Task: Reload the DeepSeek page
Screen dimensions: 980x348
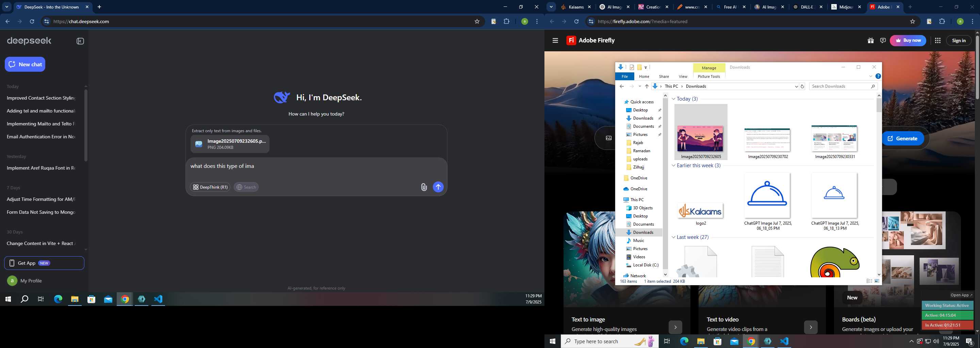Action: point(32,22)
